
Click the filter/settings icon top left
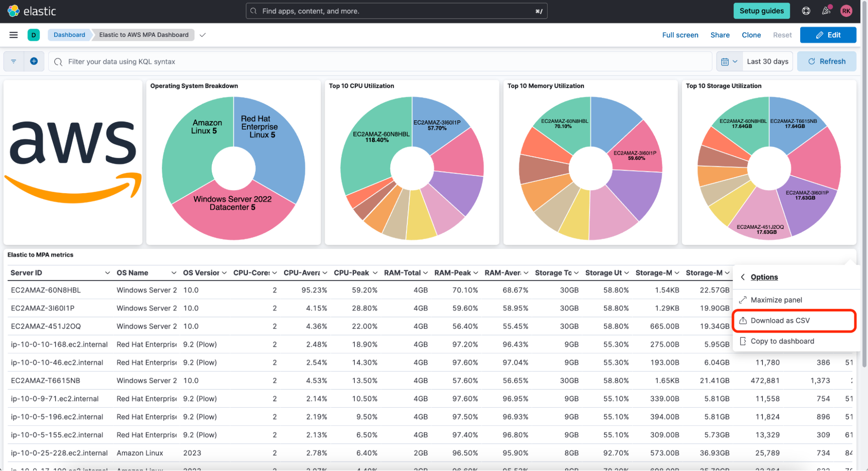coord(13,62)
